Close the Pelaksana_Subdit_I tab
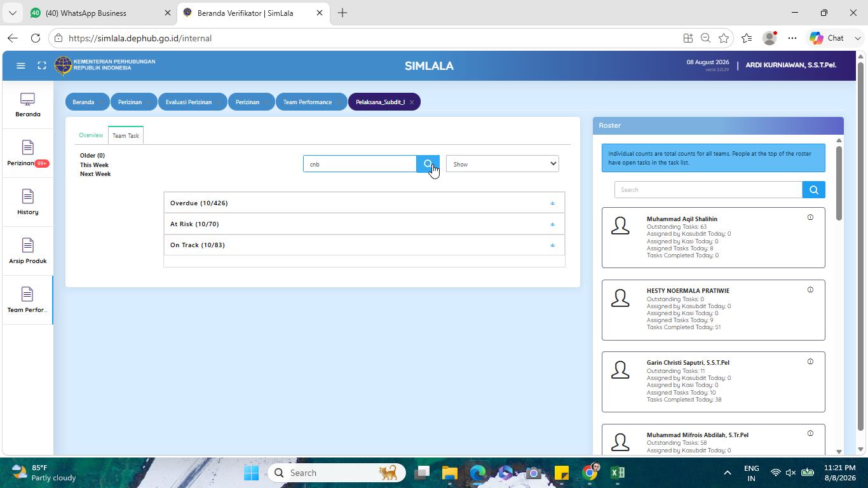The image size is (868, 488). click(412, 102)
